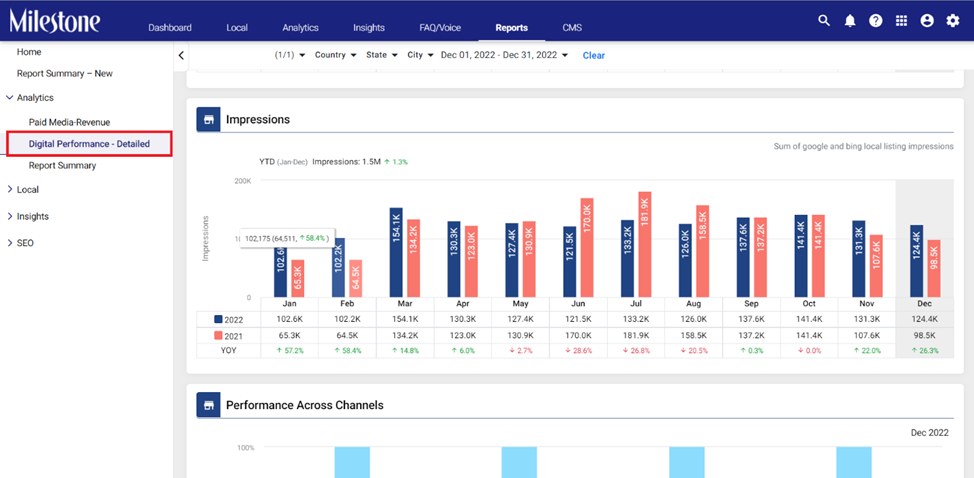Open the State filter dropdown

tap(381, 55)
